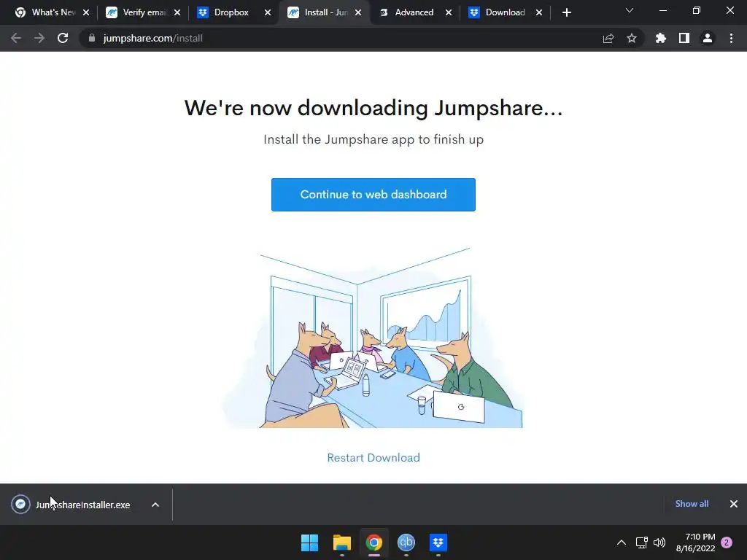Open a new browser tab
Viewport: 747px width, 560px height.
click(566, 12)
